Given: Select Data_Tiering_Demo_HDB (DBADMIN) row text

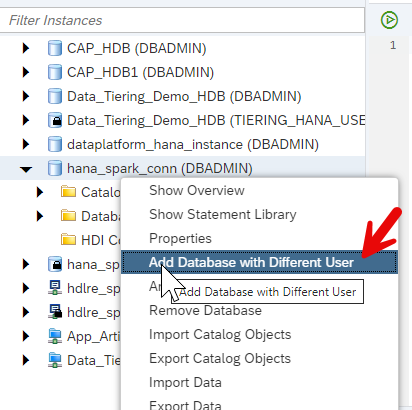Looking at the screenshot, I should click(x=184, y=96).
